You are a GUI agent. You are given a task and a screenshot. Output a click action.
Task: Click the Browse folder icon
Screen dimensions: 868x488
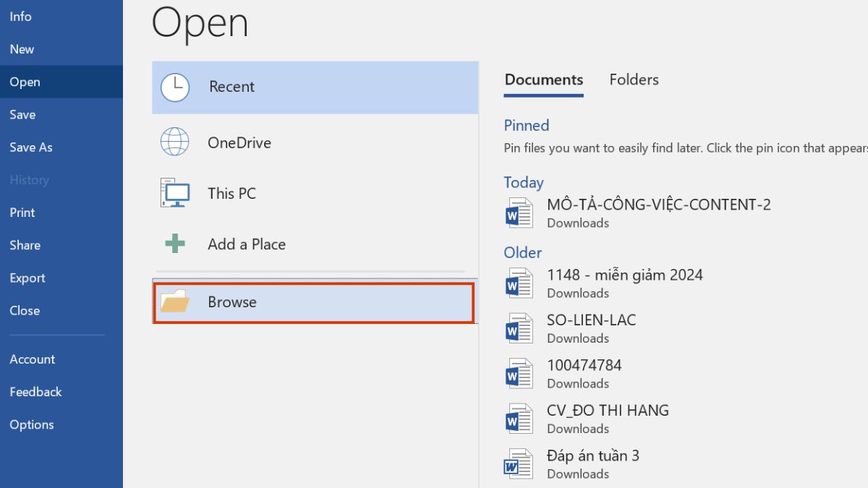click(174, 301)
